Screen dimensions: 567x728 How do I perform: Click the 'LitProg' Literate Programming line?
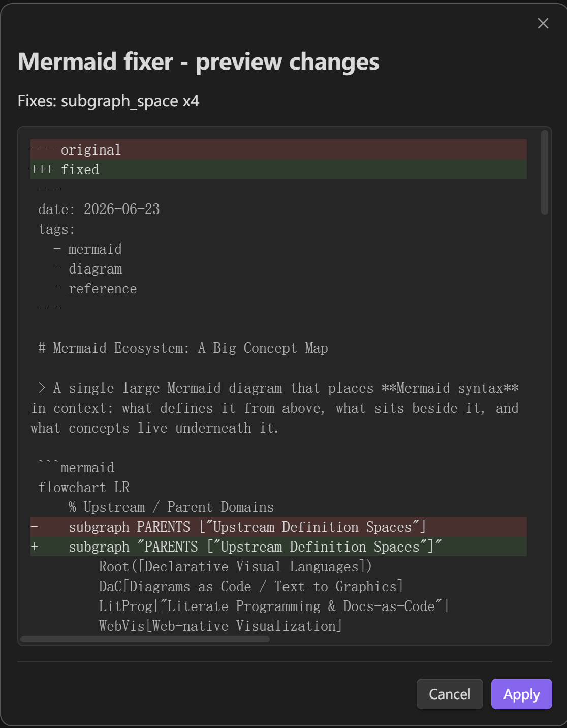pos(274,606)
